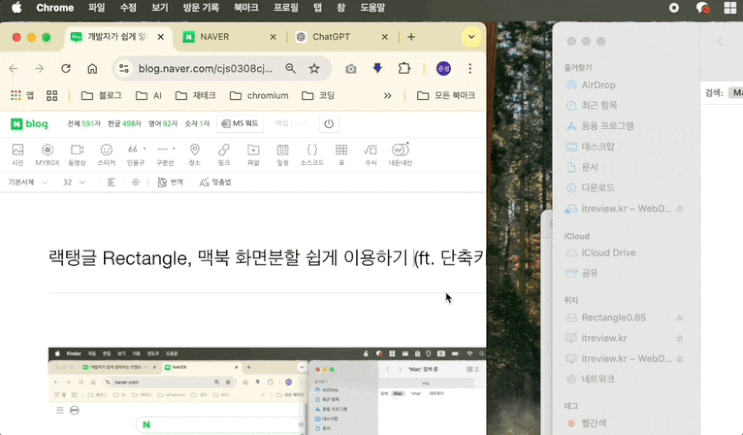Viewport: 743px width, 435px height.
Task: Open the 기본서체 font dropdown
Action: (x=28, y=182)
